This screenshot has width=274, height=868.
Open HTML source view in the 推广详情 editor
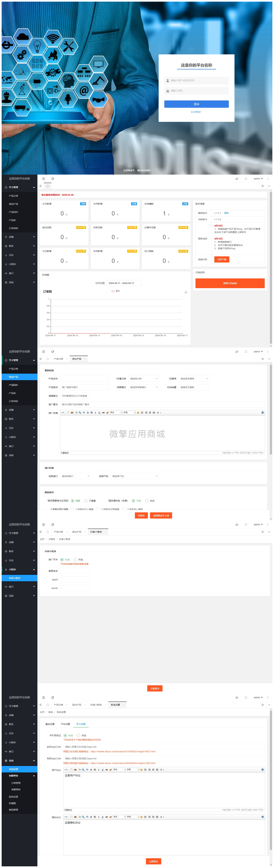click(63, 412)
